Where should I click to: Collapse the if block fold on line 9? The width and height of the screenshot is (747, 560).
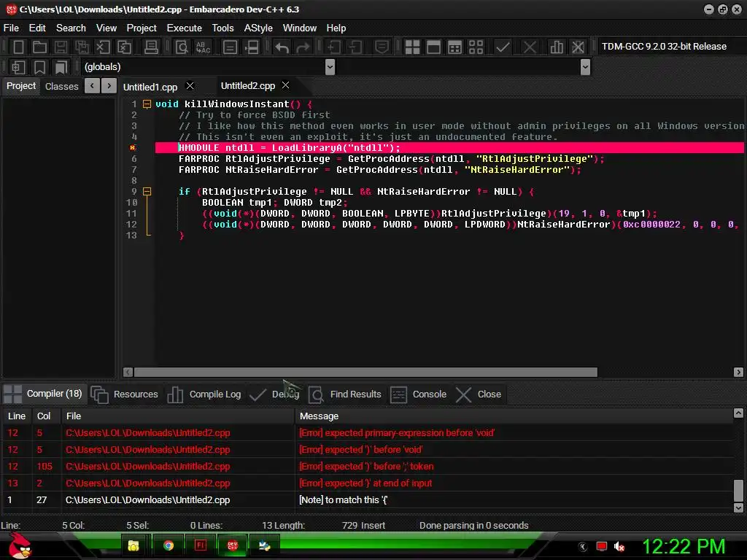point(147,192)
